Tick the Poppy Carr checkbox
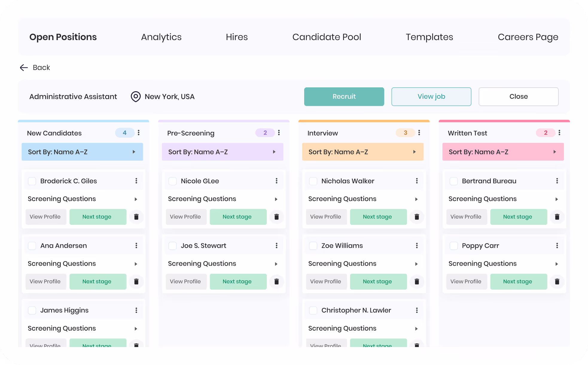 pos(454,246)
